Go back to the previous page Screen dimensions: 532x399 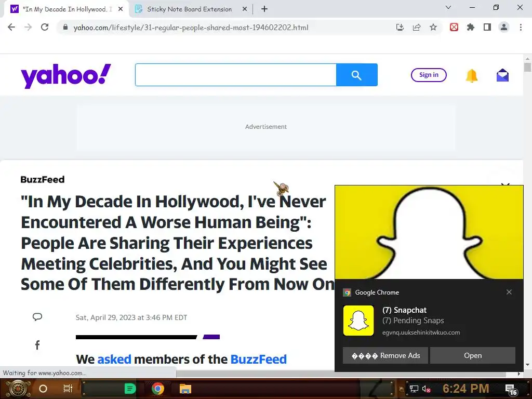(11, 27)
